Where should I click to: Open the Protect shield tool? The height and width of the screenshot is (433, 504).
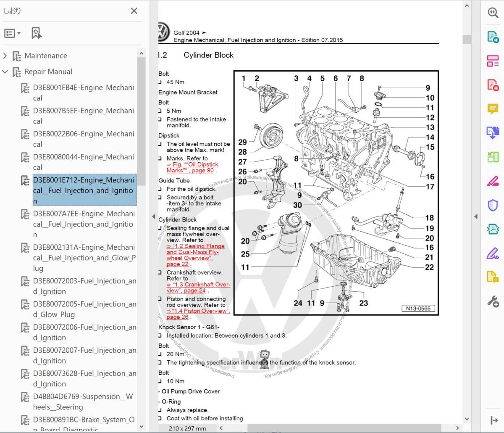click(x=493, y=206)
